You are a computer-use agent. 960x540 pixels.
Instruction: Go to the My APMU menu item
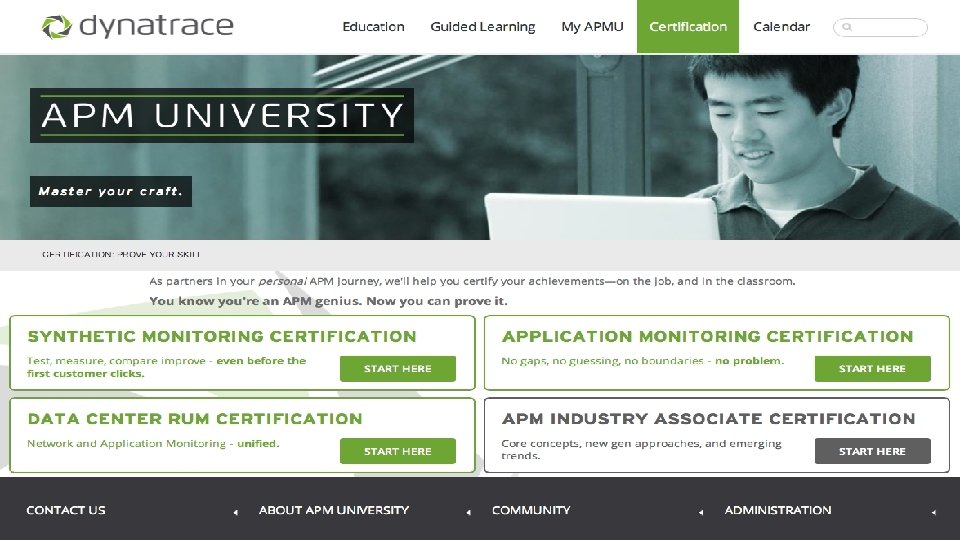point(592,27)
